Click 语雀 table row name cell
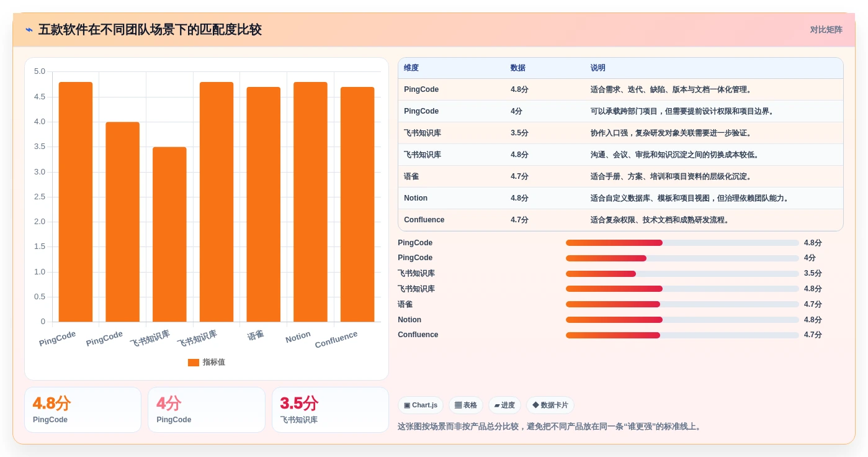This screenshot has height=457, width=868. pos(411,176)
